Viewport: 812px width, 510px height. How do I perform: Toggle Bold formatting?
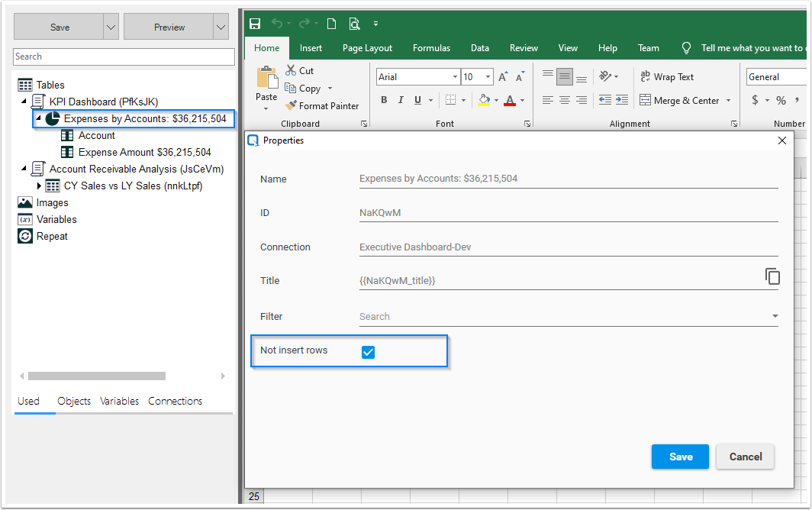pyautogui.click(x=384, y=100)
